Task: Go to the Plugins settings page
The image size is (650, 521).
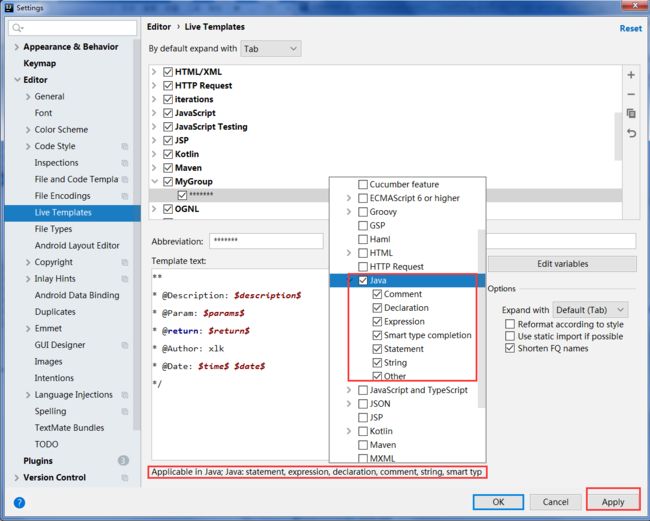Action: [x=38, y=461]
